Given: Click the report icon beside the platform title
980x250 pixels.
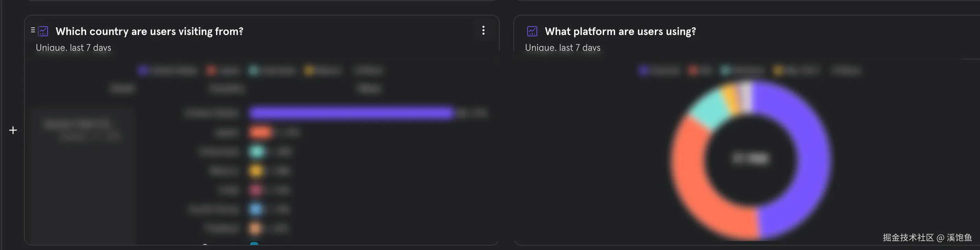Looking at the screenshot, I should [x=532, y=31].
